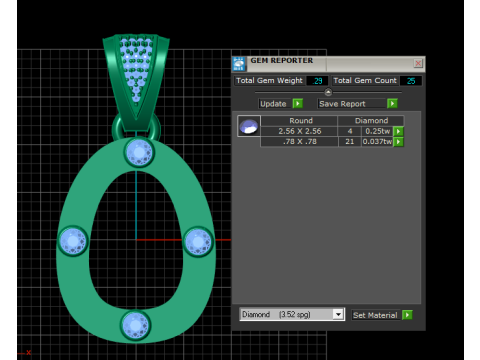Click the Total Gem Weight value .29
Viewport: 480px width, 360px height.
[317, 81]
